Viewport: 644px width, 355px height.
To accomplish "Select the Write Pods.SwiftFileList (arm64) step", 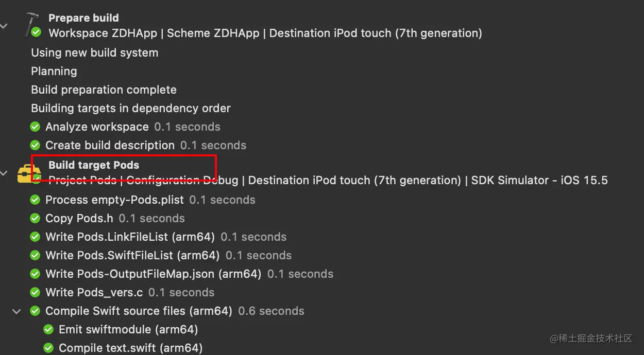I will click(132, 255).
